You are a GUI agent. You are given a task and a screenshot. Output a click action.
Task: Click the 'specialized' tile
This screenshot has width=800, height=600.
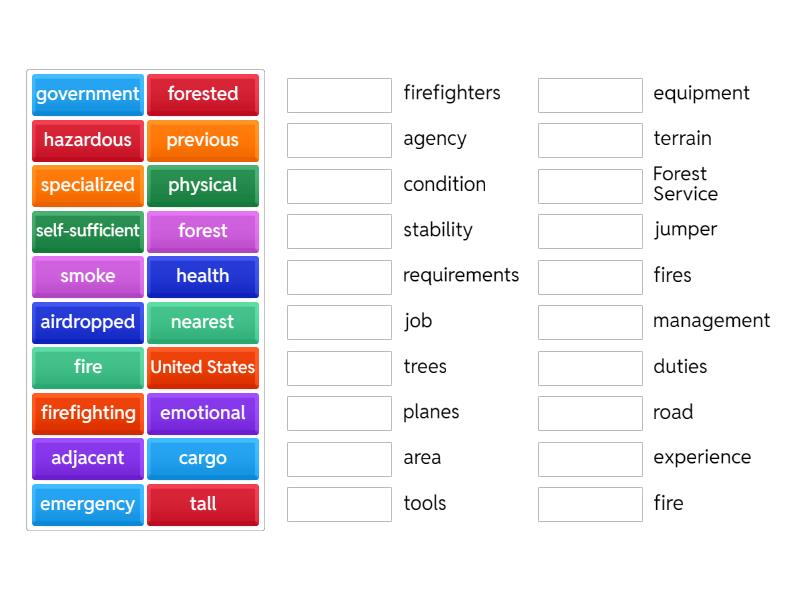(87, 186)
